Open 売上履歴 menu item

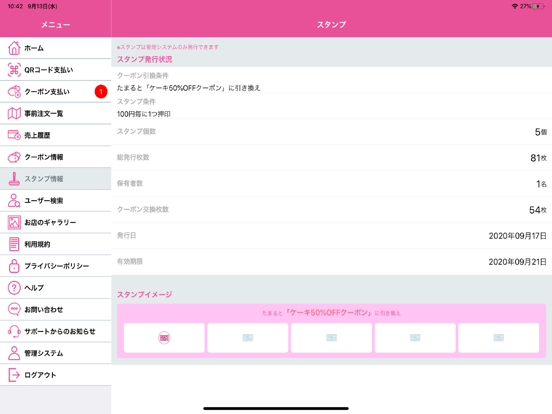56,135
